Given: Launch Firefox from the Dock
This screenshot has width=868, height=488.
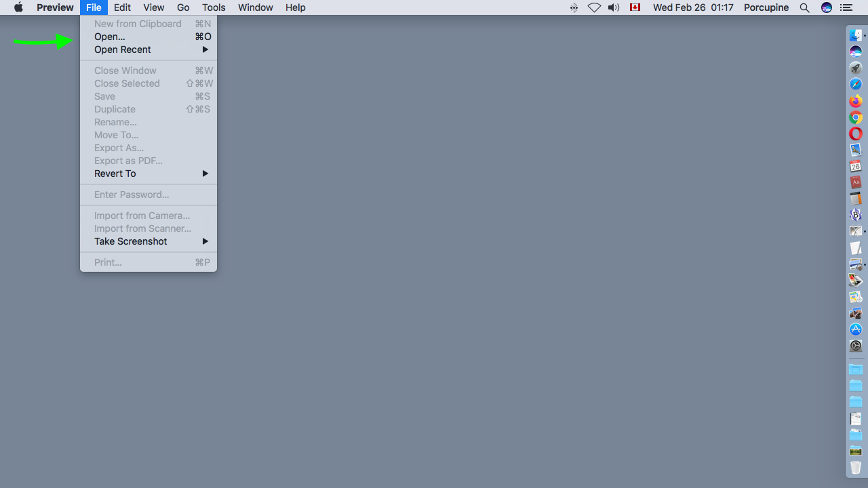Looking at the screenshot, I should click(856, 101).
